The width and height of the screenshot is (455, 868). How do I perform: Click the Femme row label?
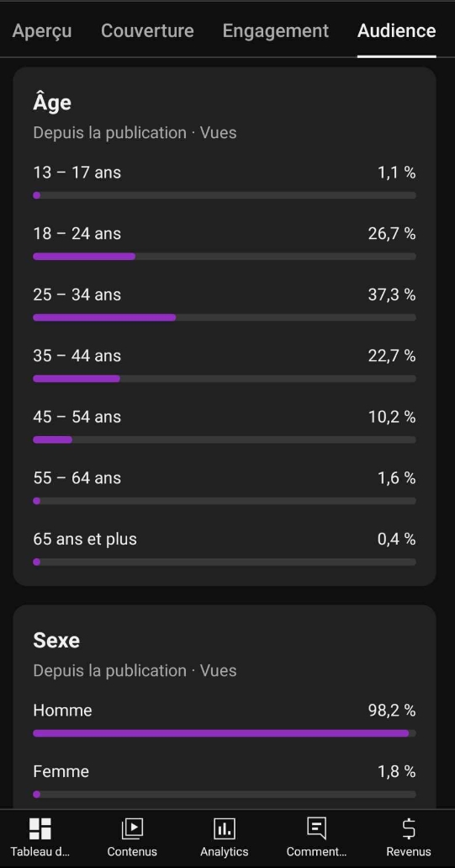(x=61, y=771)
